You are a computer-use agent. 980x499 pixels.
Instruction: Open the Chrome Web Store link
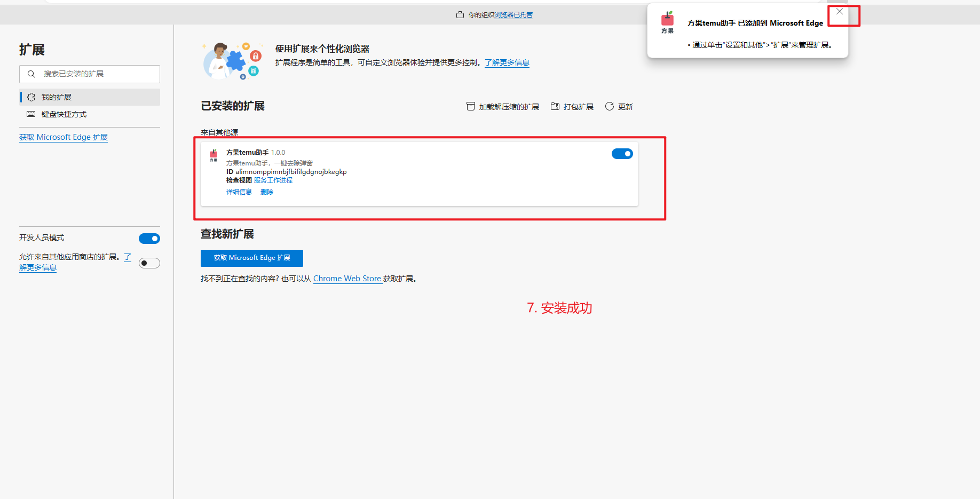(347, 279)
